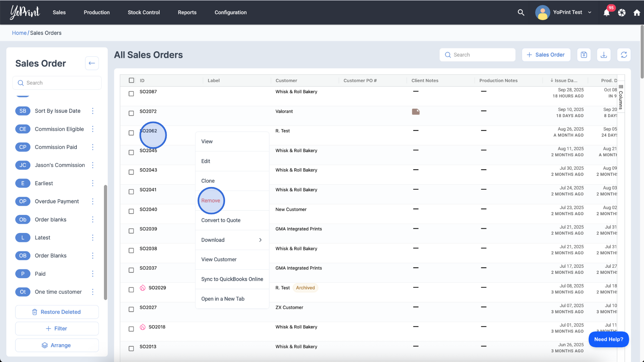This screenshot has width=644, height=362.
Task: Click the client notes icon for SO2072
Action: [x=416, y=112]
